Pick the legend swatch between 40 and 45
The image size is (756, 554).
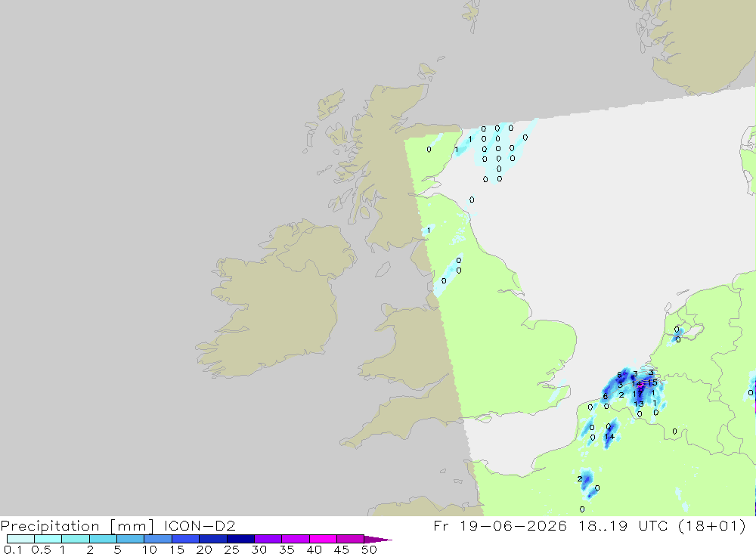pyautogui.click(x=323, y=539)
